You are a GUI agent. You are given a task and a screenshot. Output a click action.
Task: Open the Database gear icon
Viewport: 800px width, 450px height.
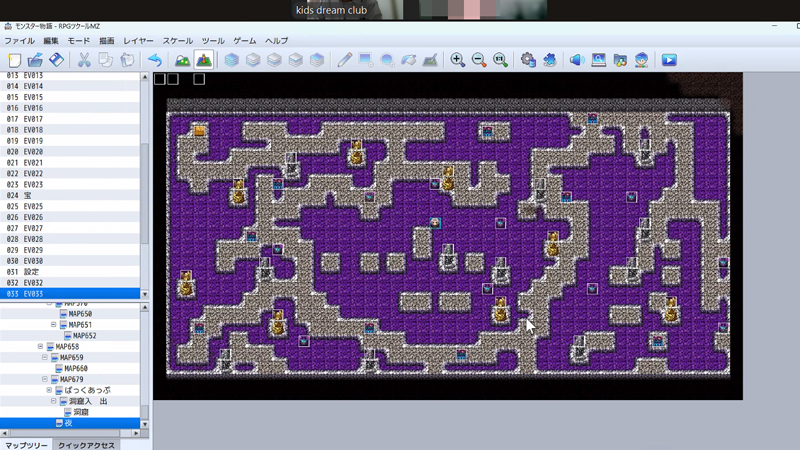(x=528, y=60)
